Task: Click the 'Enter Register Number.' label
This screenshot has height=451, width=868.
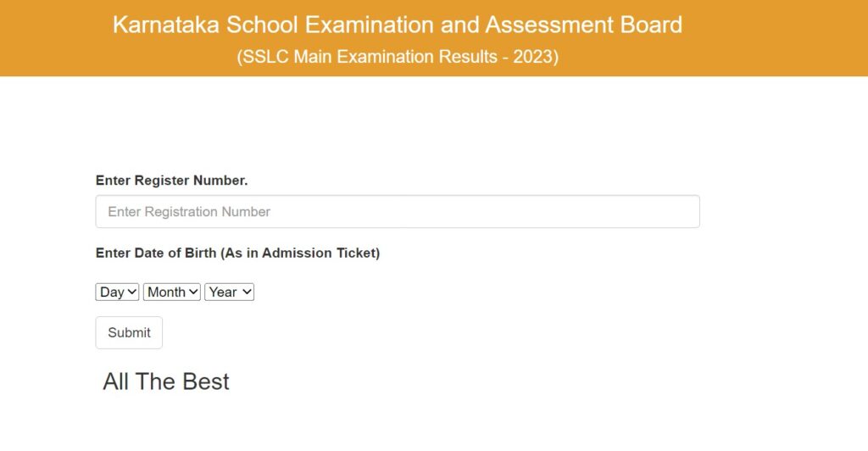Action: coord(171,181)
